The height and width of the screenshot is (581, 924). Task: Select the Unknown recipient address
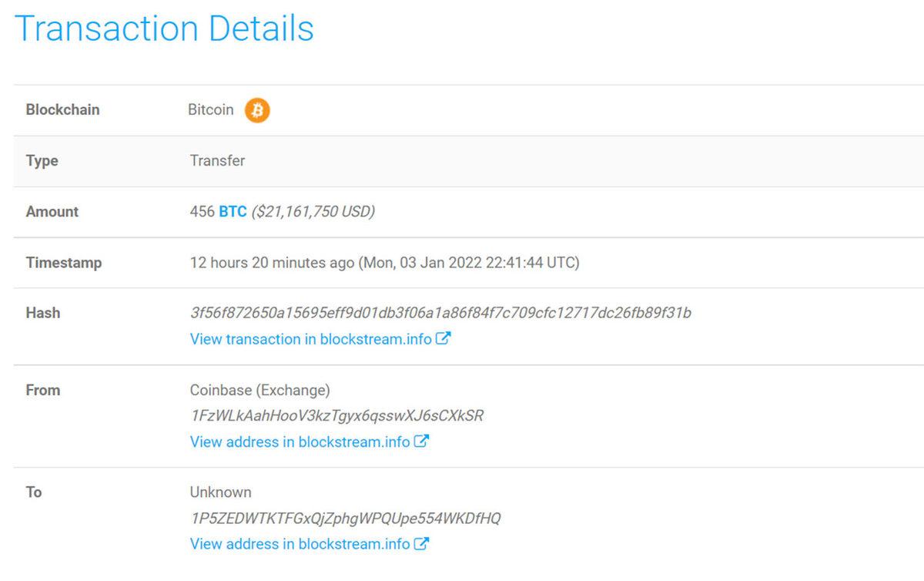(x=345, y=518)
